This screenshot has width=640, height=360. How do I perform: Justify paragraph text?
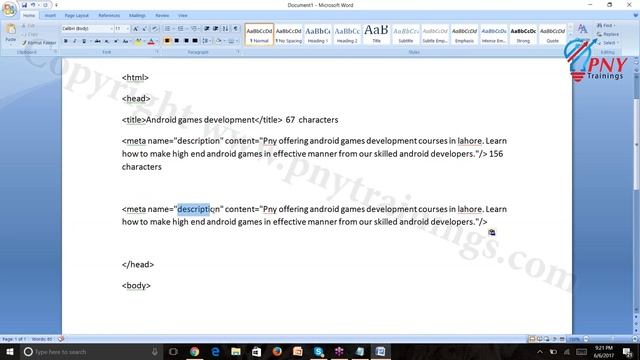pos(195,41)
